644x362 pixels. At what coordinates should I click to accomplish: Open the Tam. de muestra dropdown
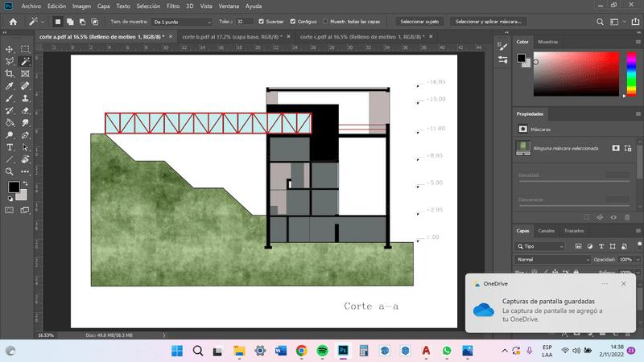(x=182, y=22)
